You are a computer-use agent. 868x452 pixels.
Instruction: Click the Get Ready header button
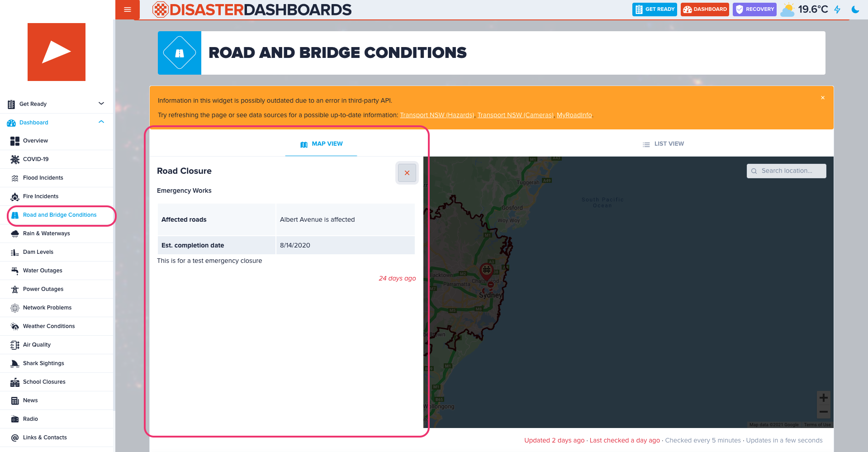tap(655, 10)
